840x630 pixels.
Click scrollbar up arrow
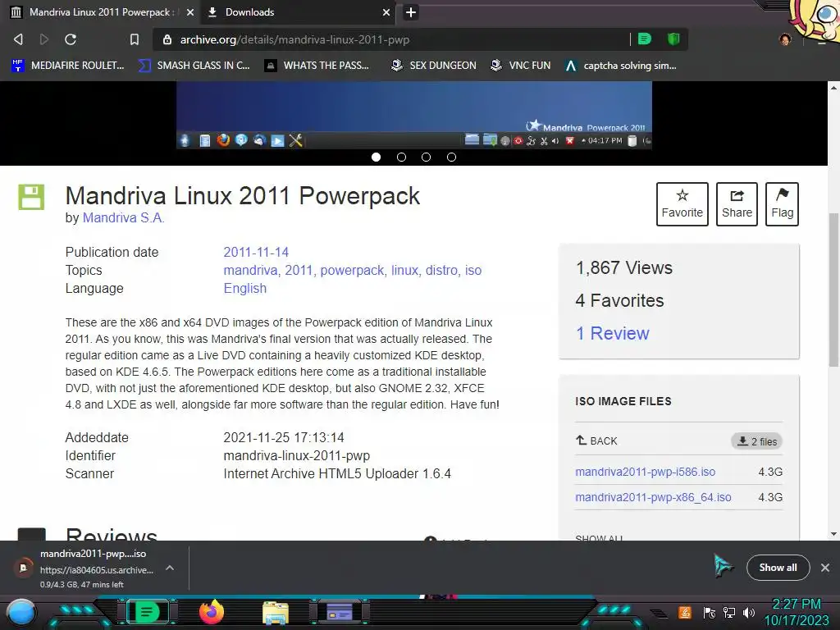(x=833, y=87)
